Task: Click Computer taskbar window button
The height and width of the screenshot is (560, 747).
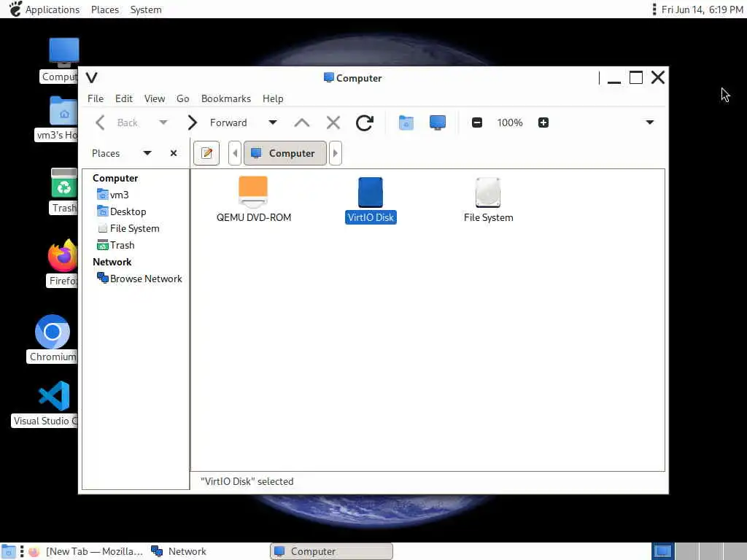Action: pos(332,551)
